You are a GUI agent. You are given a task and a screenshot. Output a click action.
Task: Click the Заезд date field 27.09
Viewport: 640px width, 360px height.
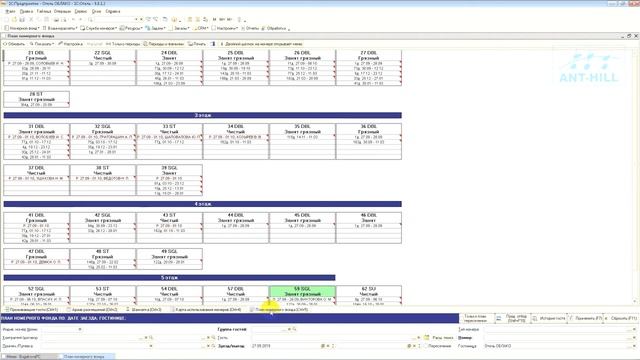[285, 346]
